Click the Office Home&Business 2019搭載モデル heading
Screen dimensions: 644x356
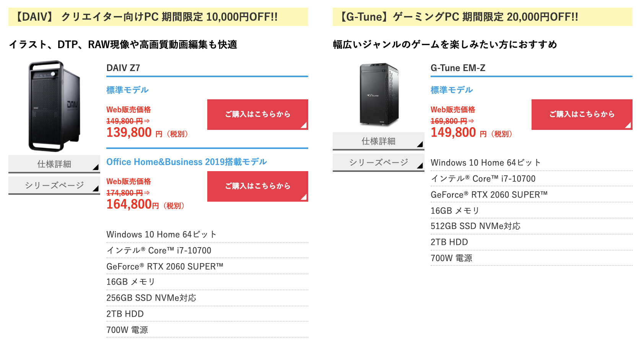pos(187,162)
